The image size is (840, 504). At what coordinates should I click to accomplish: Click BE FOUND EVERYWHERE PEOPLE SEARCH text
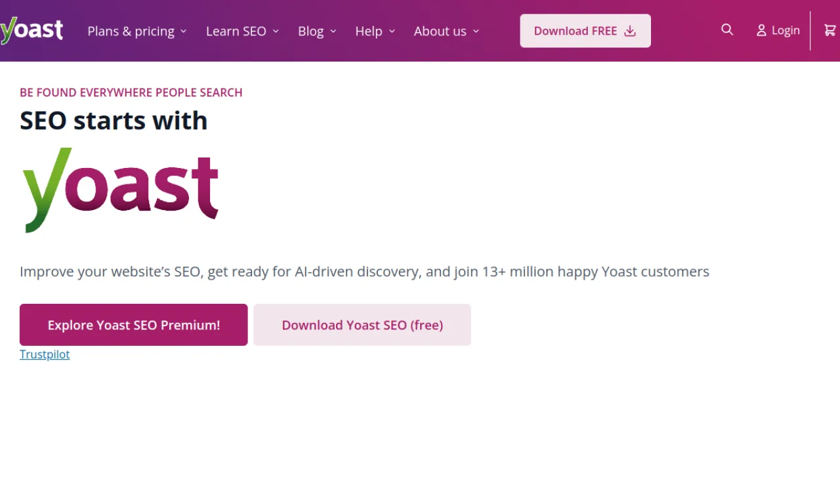(131, 93)
